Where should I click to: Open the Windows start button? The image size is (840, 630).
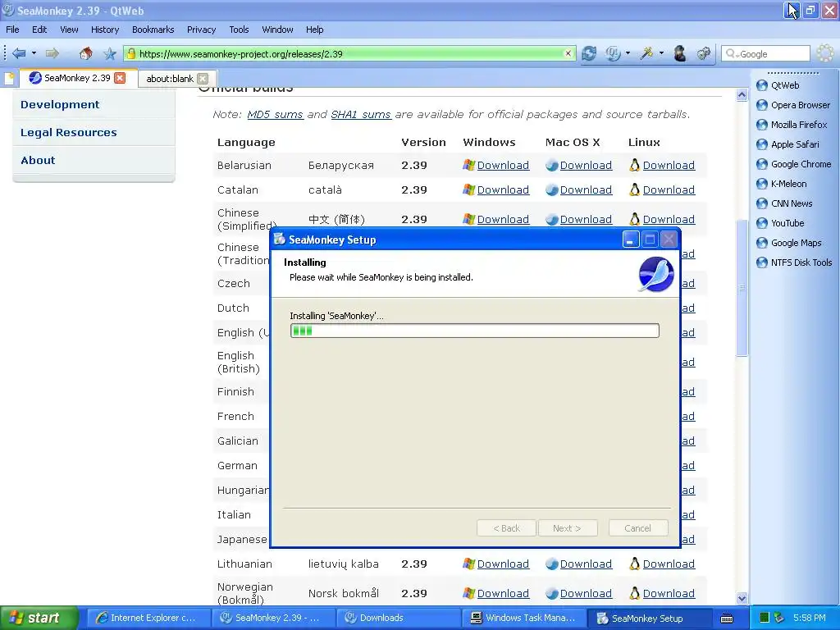coord(39,618)
